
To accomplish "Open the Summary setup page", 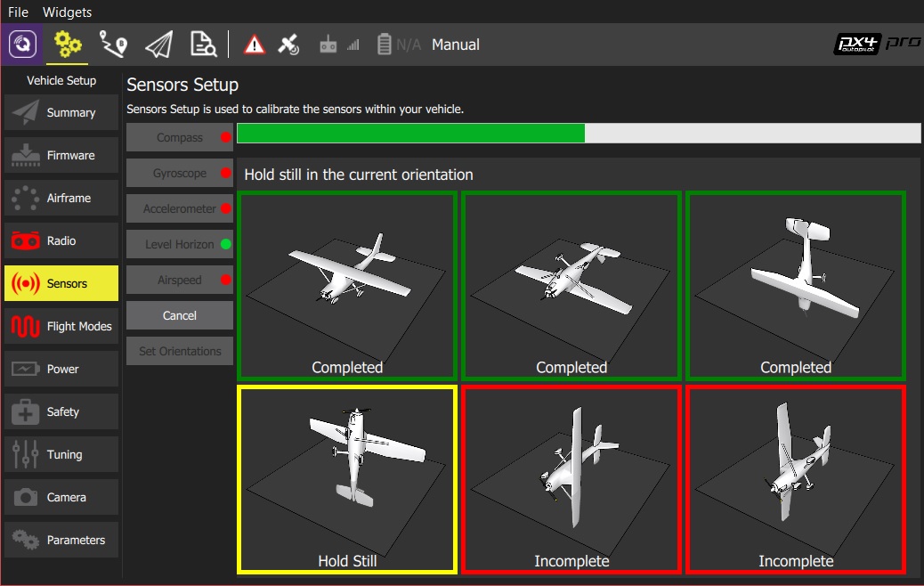I will 61,113.
